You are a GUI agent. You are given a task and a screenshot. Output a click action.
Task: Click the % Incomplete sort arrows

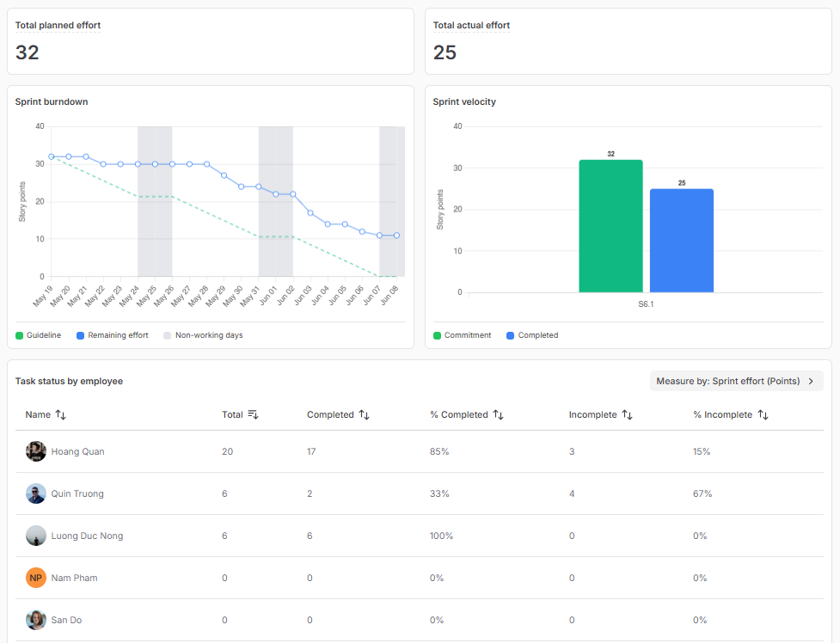click(763, 415)
